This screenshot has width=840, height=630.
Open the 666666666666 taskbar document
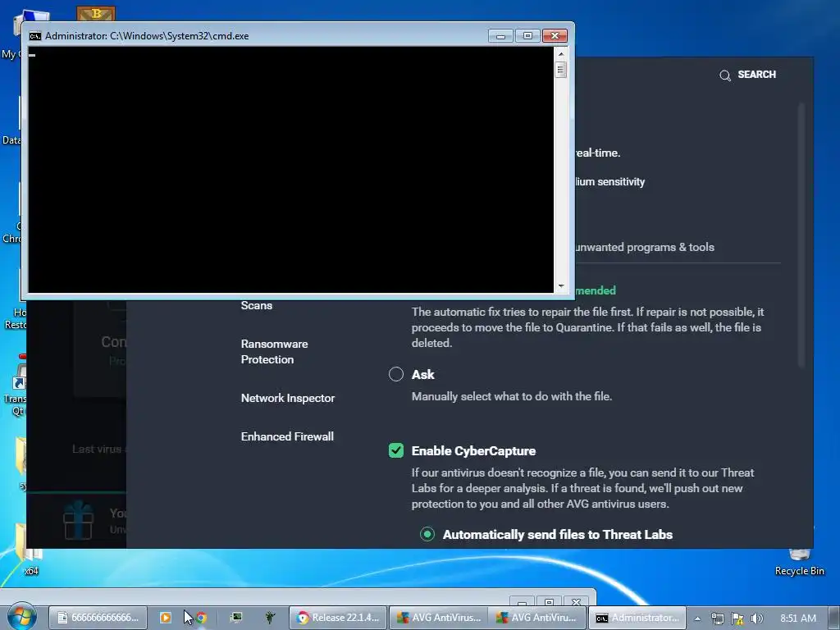click(x=98, y=618)
